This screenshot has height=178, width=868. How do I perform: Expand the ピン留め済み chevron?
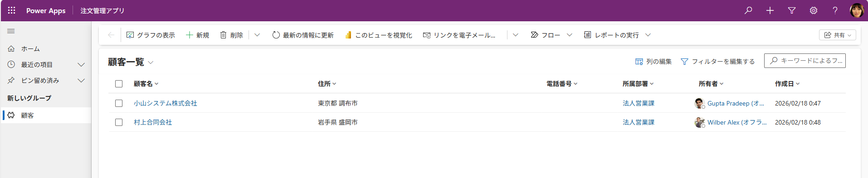(x=81, y=81)
